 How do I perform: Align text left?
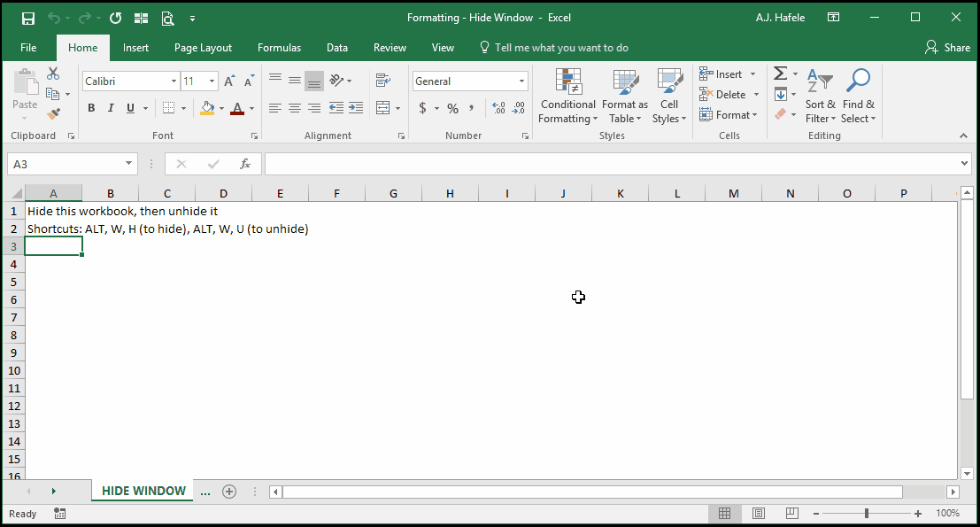click(x=275, y=108)
